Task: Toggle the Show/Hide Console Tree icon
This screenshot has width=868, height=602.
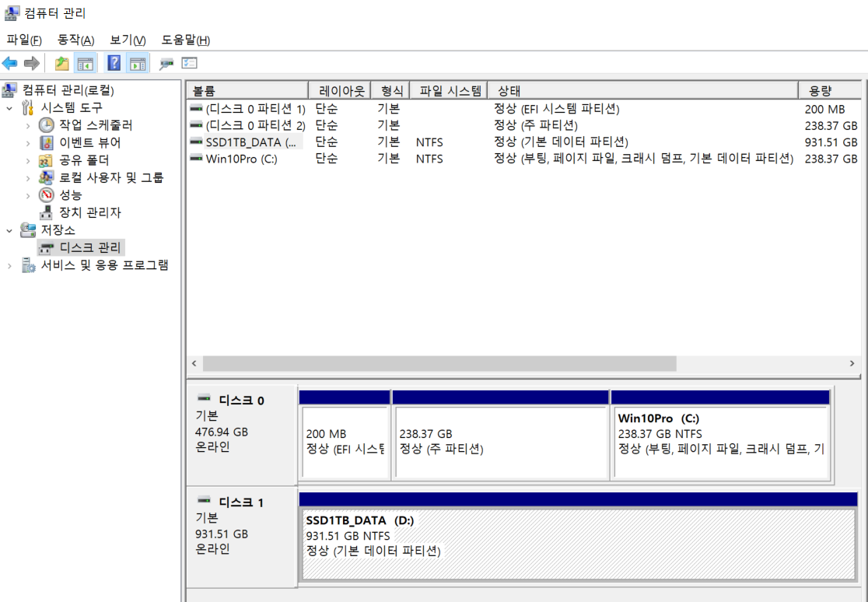Action: [x=86, y=63]
